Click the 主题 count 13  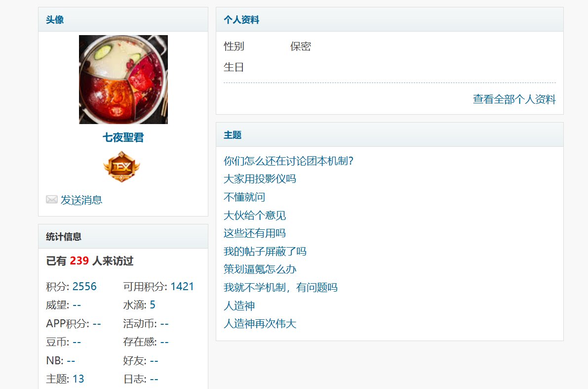pyautogui.click(x=78, y=379)
